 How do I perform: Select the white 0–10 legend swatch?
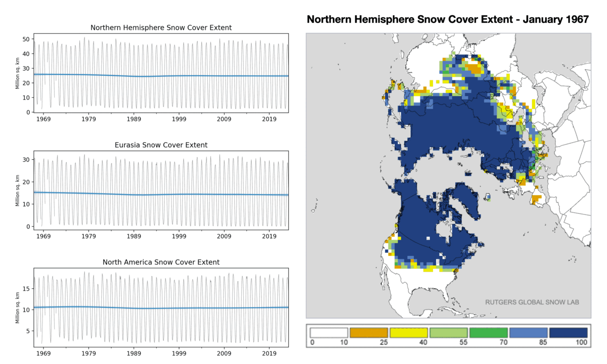(330, 333)
